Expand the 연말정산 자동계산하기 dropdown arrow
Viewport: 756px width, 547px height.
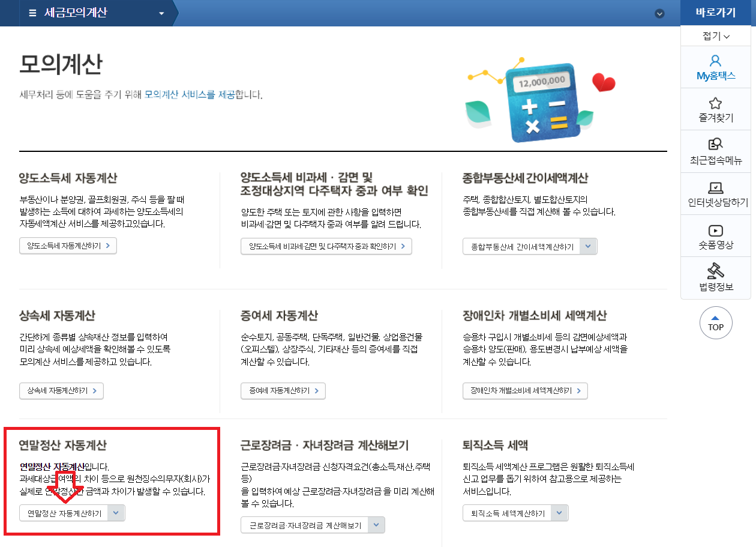point(117,513)
